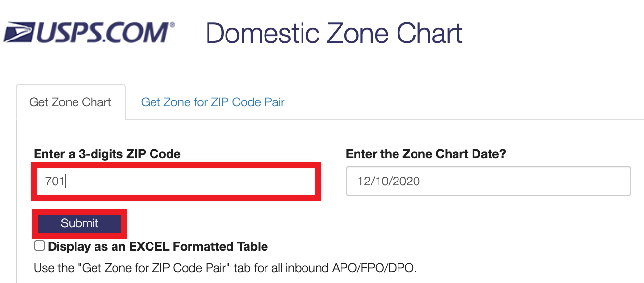Viewport: 644px width, 283px height.
Task: Click the registered trademark symbol beside USPS.COM
Action: click(172, 24)
